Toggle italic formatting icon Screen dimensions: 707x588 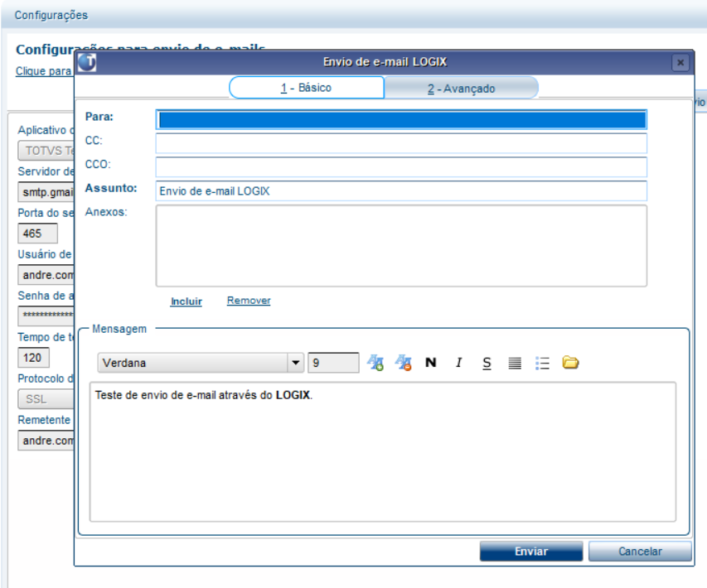[459, 363]
